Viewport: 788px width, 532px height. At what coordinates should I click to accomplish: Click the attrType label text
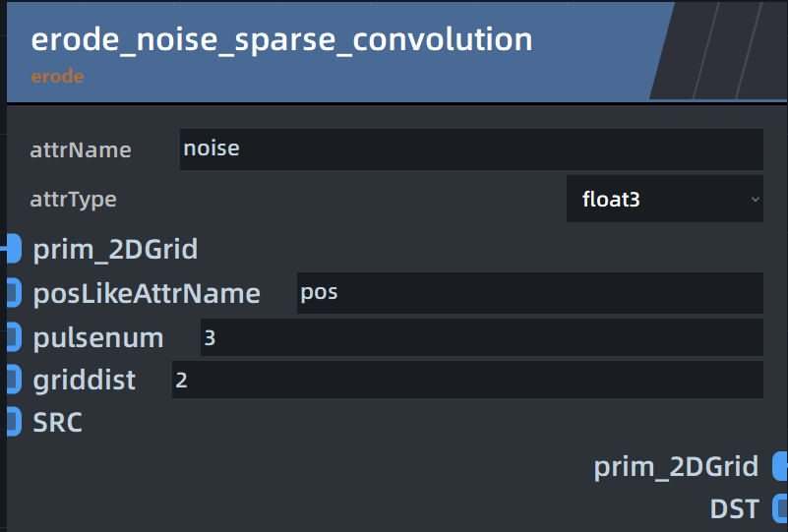tap(74, 200)
